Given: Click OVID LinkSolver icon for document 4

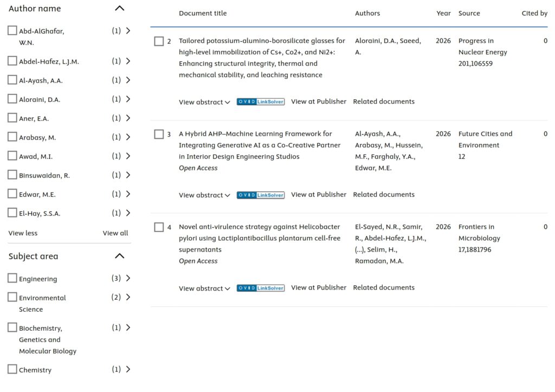Looking at the screenshot, I should pyautogui.click(x=261, y=288).
